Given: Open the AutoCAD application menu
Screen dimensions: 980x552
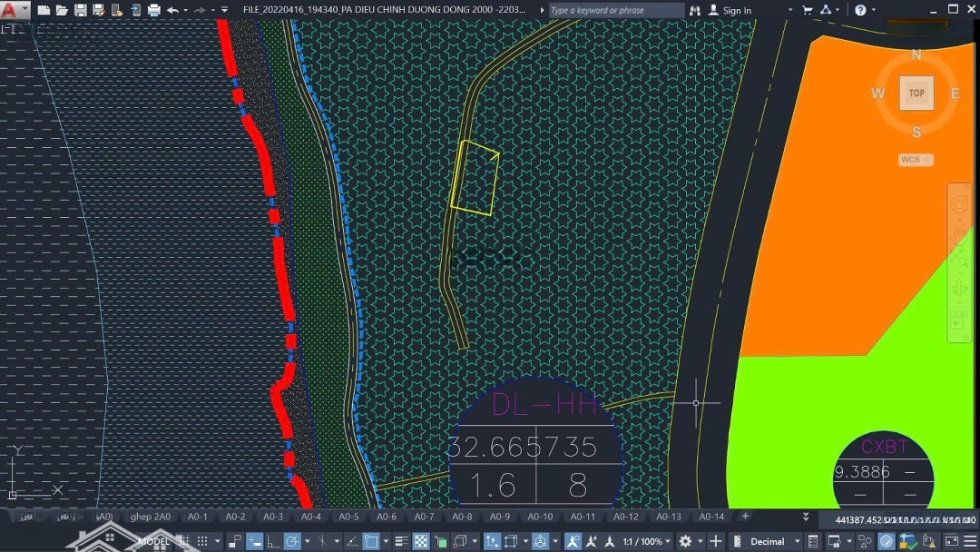Looking at the screenshot, I should [11, 11].
